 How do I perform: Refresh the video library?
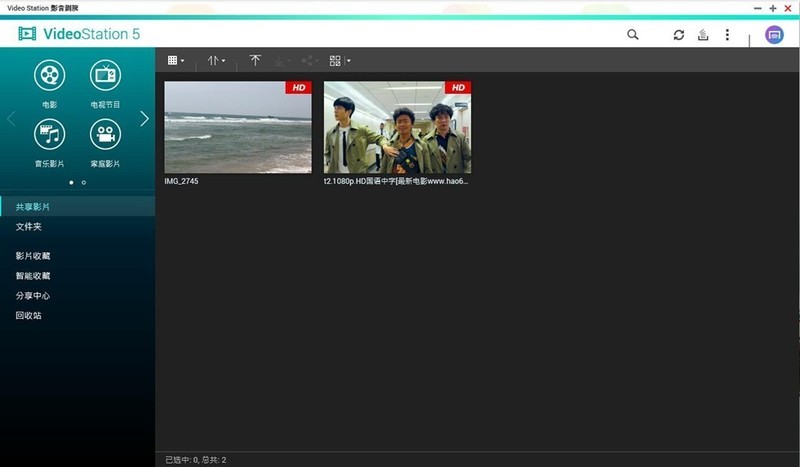679,35
